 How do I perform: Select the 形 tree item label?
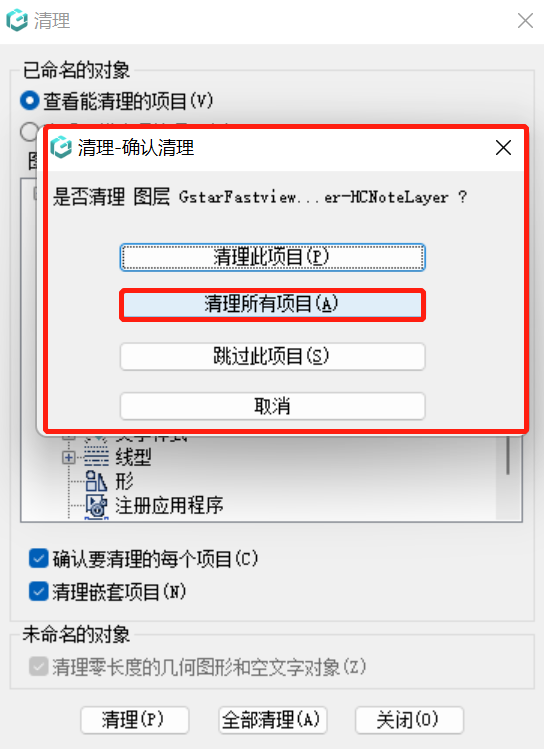click(124, 481)
